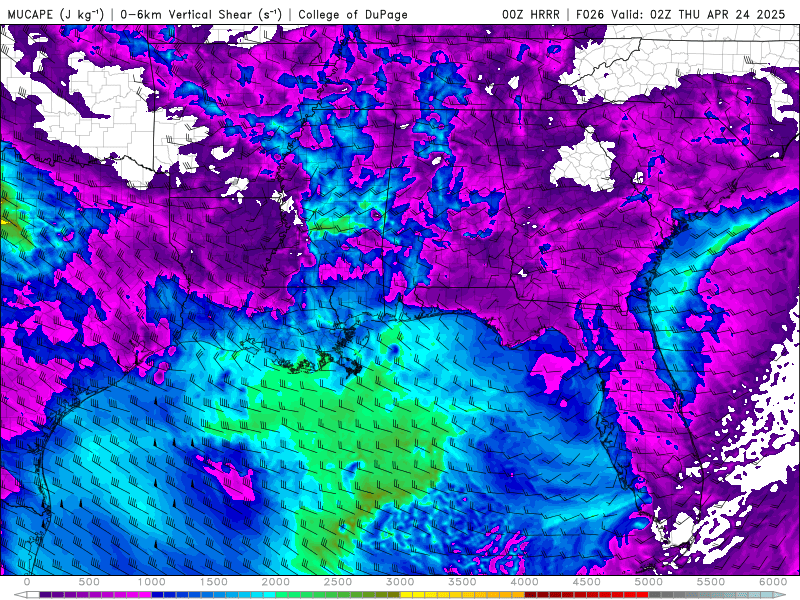The height and width of the screenshot is (600, 800).
Task: Click the 4500 label on the color scale
Action: coord(587,582)
